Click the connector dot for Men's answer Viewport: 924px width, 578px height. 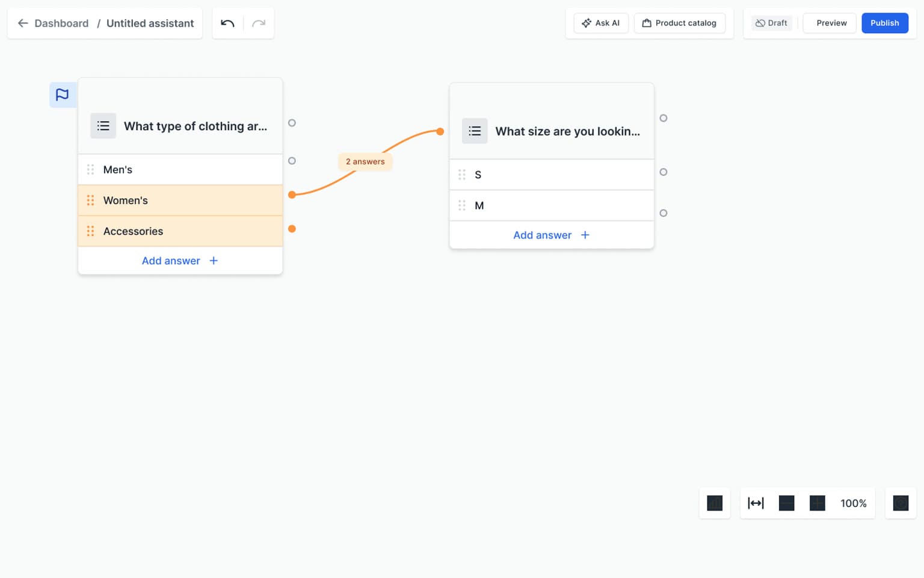click(292, 161)
